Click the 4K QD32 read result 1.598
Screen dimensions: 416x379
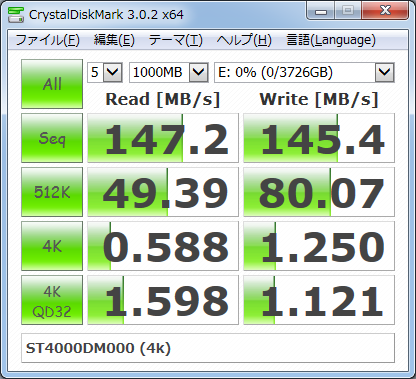coord(163,300)
